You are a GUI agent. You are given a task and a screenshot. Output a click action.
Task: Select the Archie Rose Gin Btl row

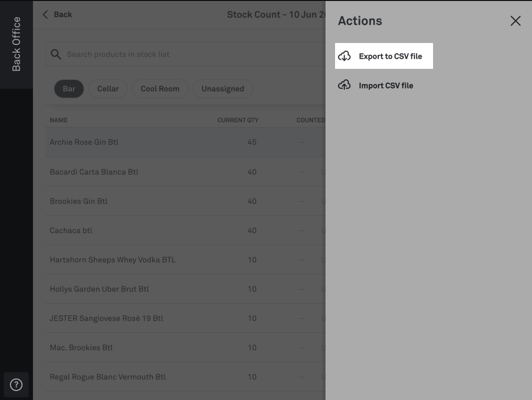pyautogui.click(x=185, y=142)
